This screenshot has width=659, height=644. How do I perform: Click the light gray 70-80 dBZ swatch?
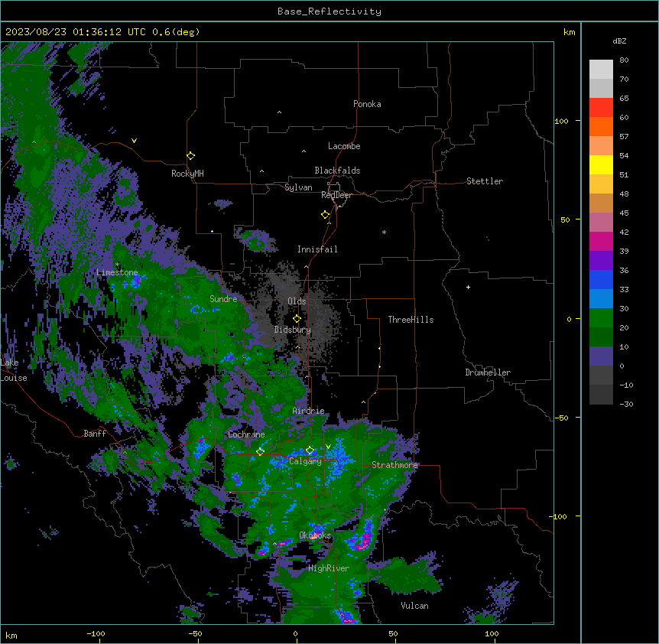[601, 70]
